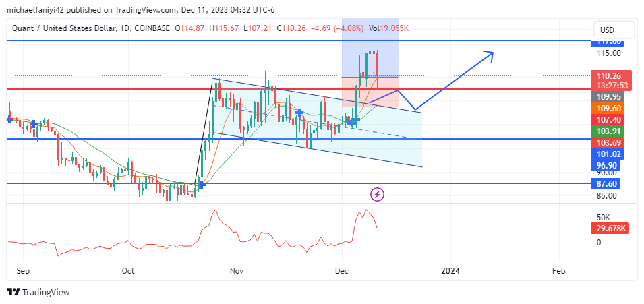Screen dimensions: 644x304
Task: Click the Vol 19.055K volume readout
Action: tap(388, 28)
